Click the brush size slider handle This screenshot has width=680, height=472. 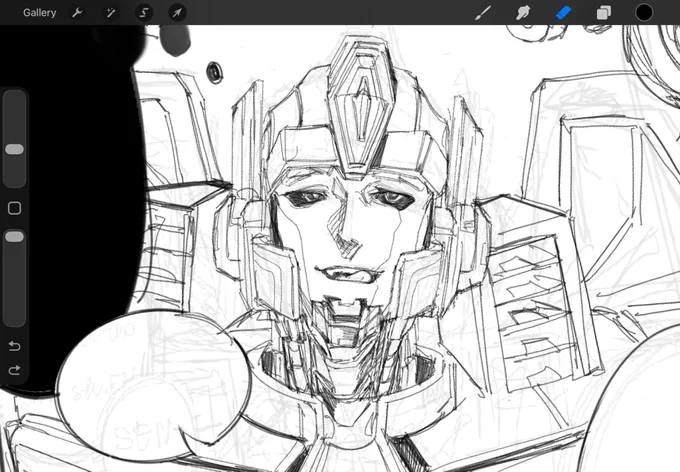14,149
